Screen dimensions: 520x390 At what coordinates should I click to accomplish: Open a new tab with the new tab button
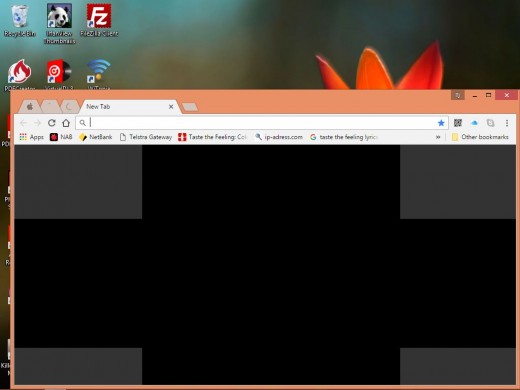coord(190,107)
